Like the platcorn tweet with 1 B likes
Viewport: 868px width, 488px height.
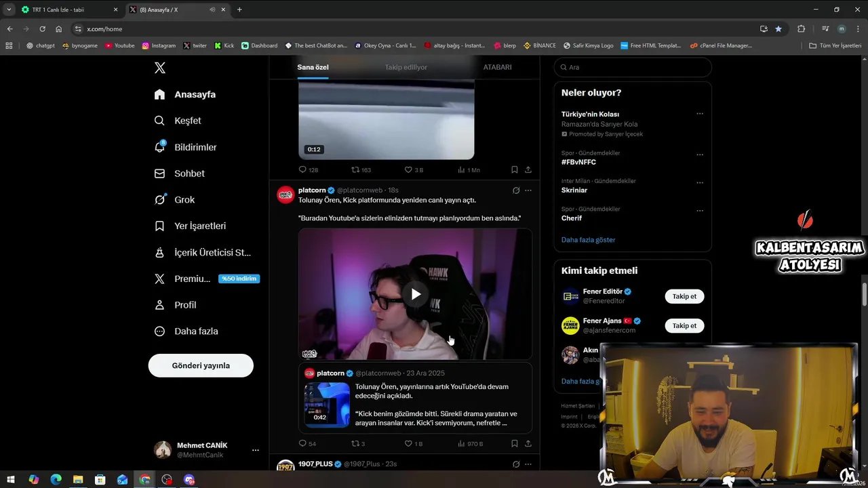click(408, 444)
